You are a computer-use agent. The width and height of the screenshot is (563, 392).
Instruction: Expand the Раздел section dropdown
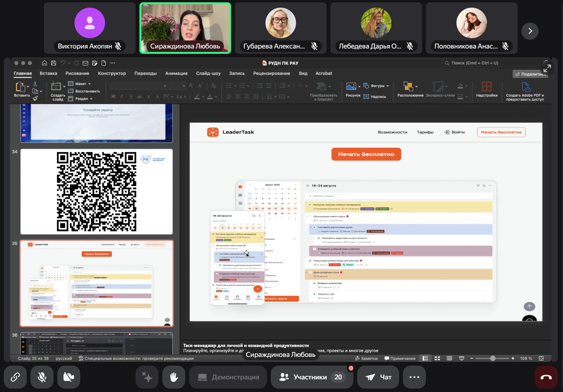pyautogui.click(x=80, y=98)
